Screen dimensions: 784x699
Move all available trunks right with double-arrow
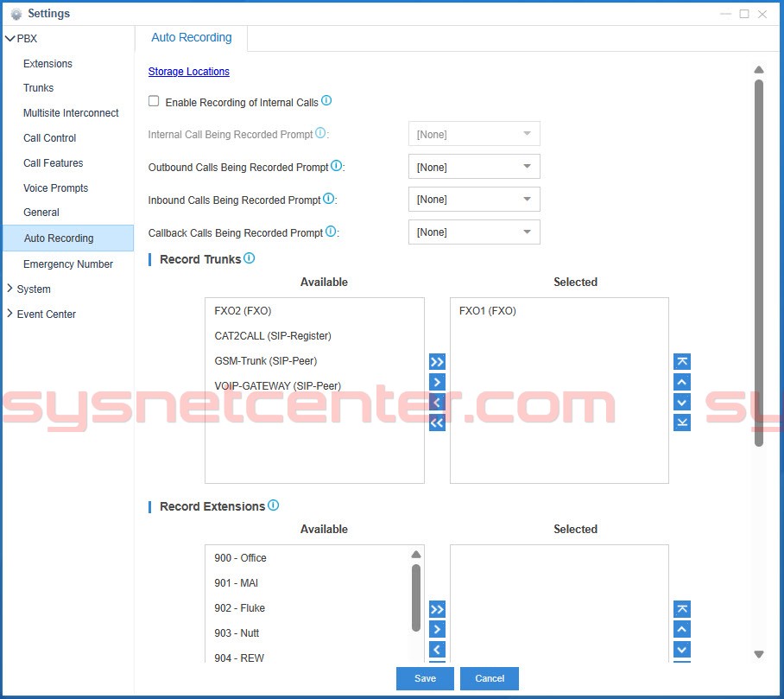tap(437, 362)
